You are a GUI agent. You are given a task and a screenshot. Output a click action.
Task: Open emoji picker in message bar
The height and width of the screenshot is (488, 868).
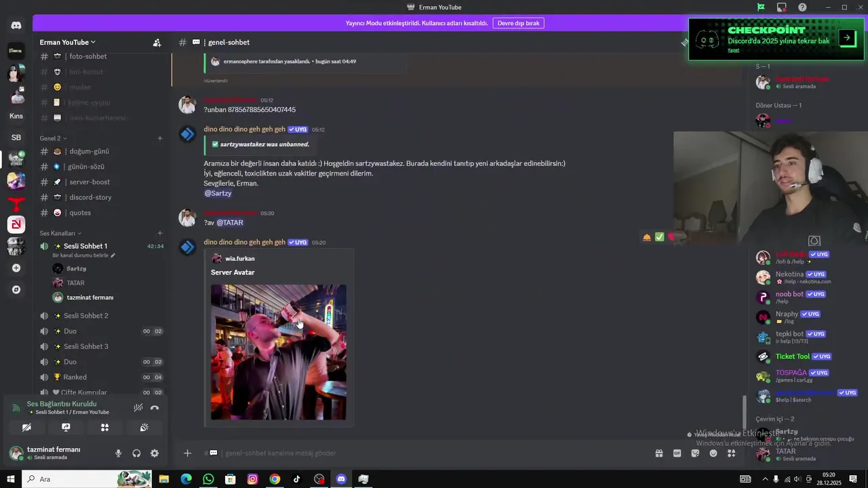713,453
